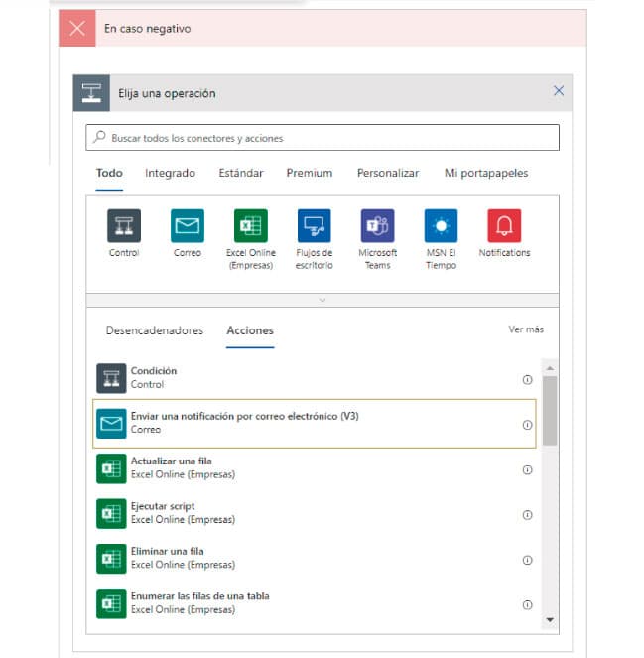Choose the Flujos de escritorio connector
This screenshot has width=644, height=658.
(314, 226)
